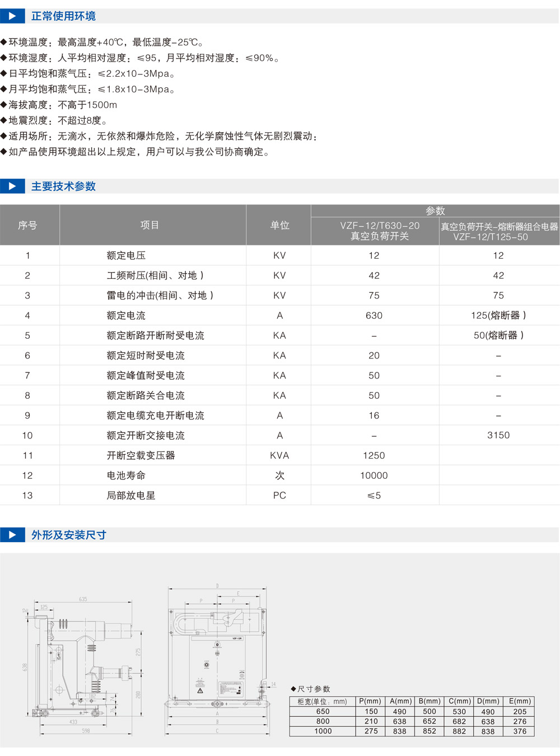Click the 序号 column header
Screen dimensions: 560x756
point(27,225)
